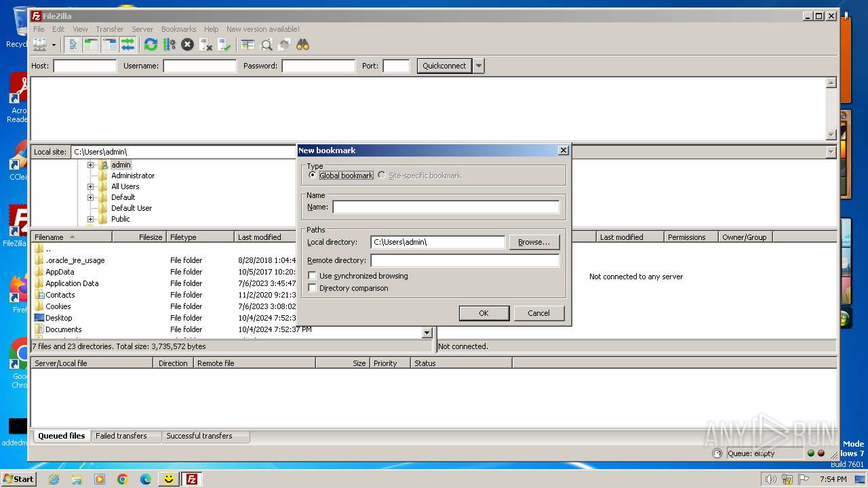
Task: Click the Quickconnect button
Action: 444,66
